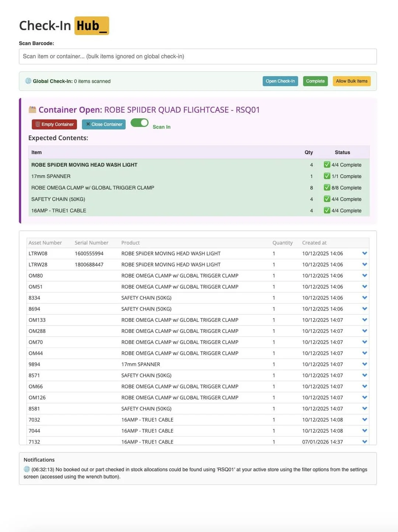
Task: Click the Quantity column header
Action: 282,243
